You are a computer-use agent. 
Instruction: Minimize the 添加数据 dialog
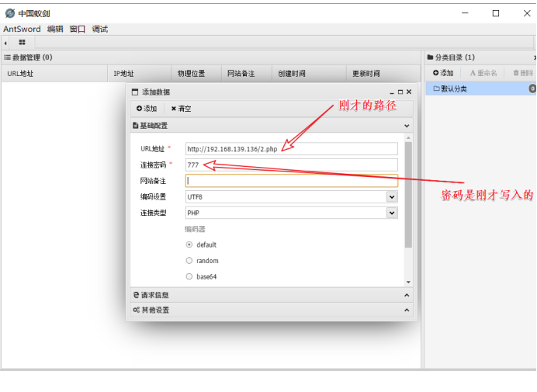tap(392, 92)
